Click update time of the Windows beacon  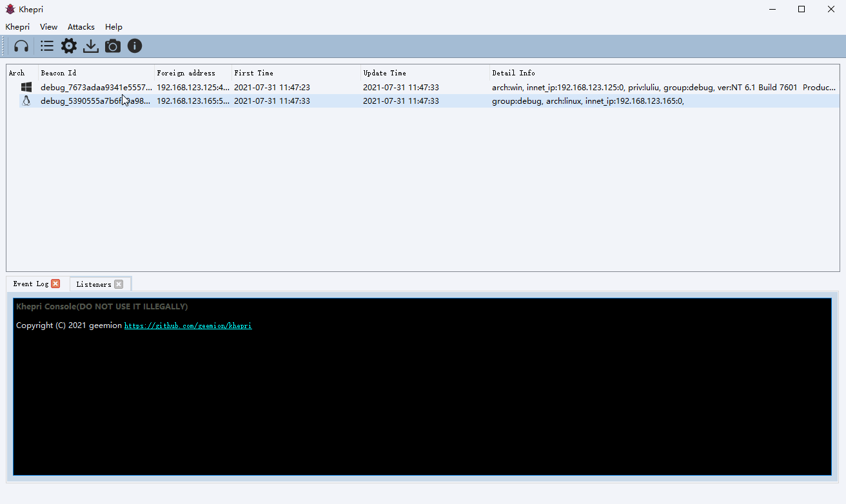coord(401,87)
